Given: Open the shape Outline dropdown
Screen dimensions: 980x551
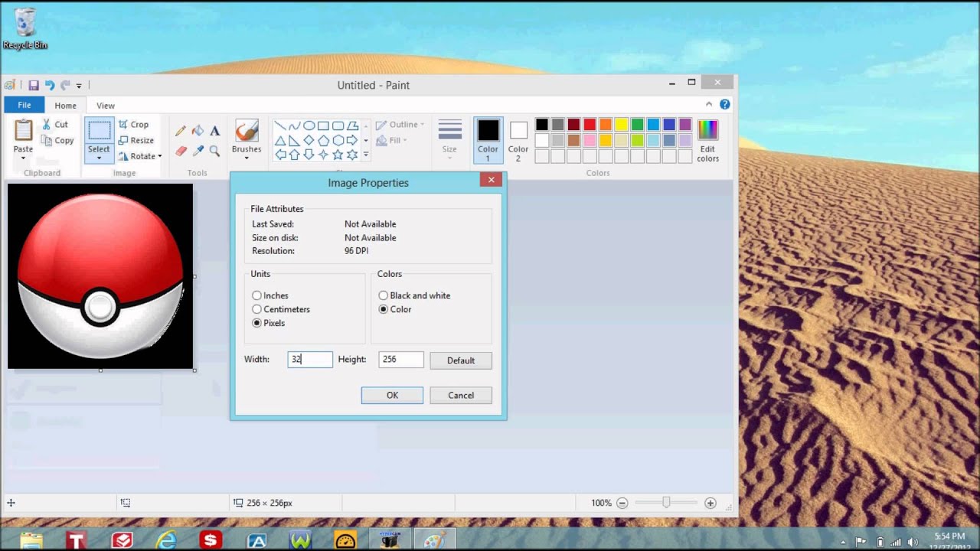Looking at the screenshot, I should click(400, 125).
